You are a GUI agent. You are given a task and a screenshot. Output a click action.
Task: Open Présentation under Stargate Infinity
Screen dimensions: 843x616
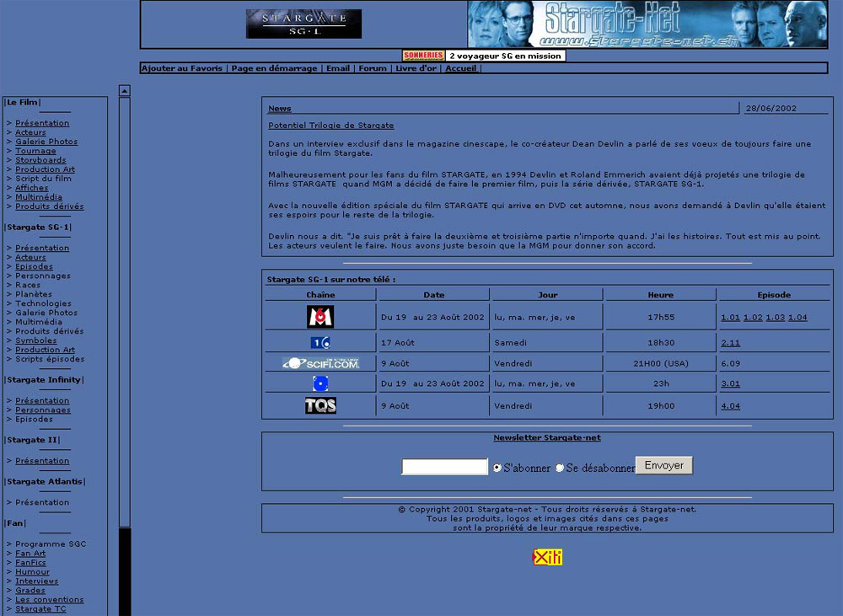42,400
